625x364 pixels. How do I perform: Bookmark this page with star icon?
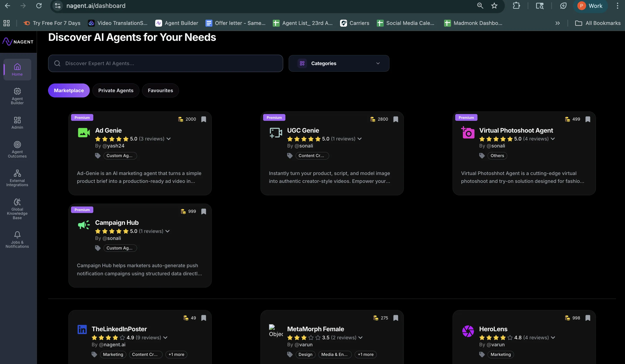494,6
